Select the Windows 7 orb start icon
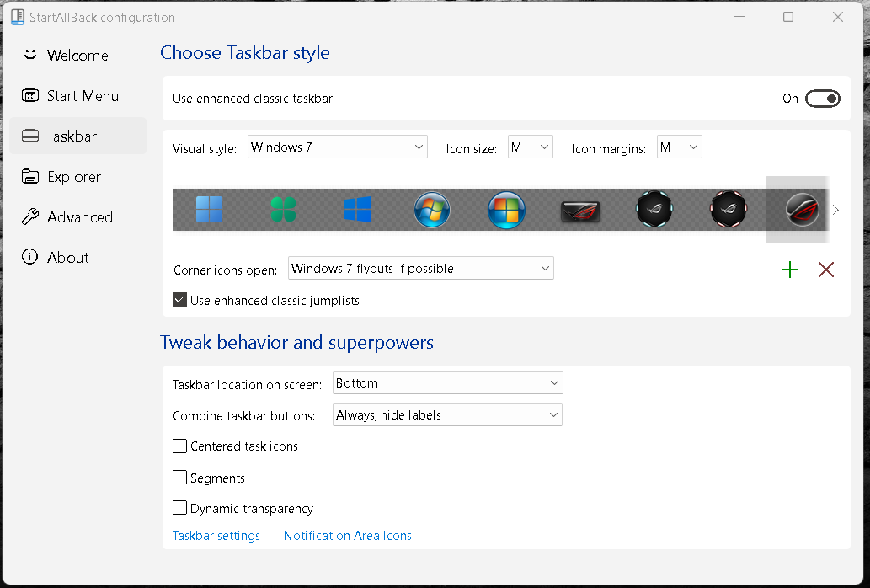This screenshot has width=870, height=588. click(432, 210)
